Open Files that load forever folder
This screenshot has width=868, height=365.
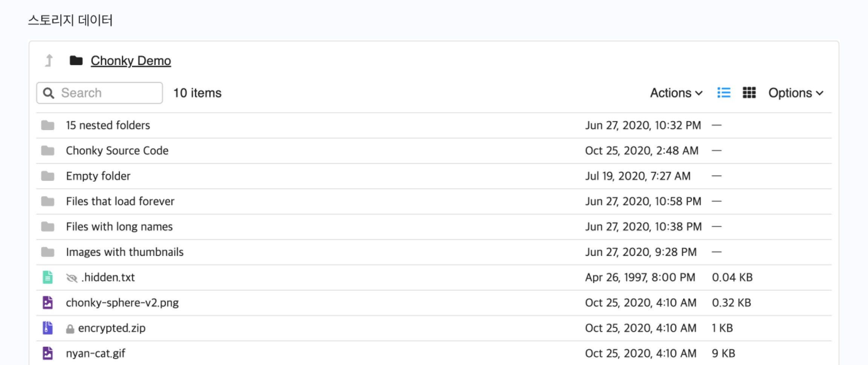point(120,201)
